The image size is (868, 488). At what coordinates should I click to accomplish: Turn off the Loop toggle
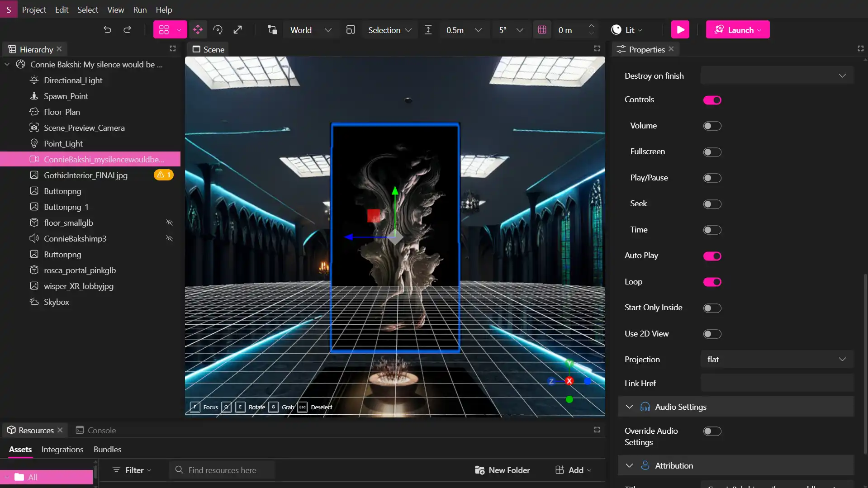pos(712,282)
